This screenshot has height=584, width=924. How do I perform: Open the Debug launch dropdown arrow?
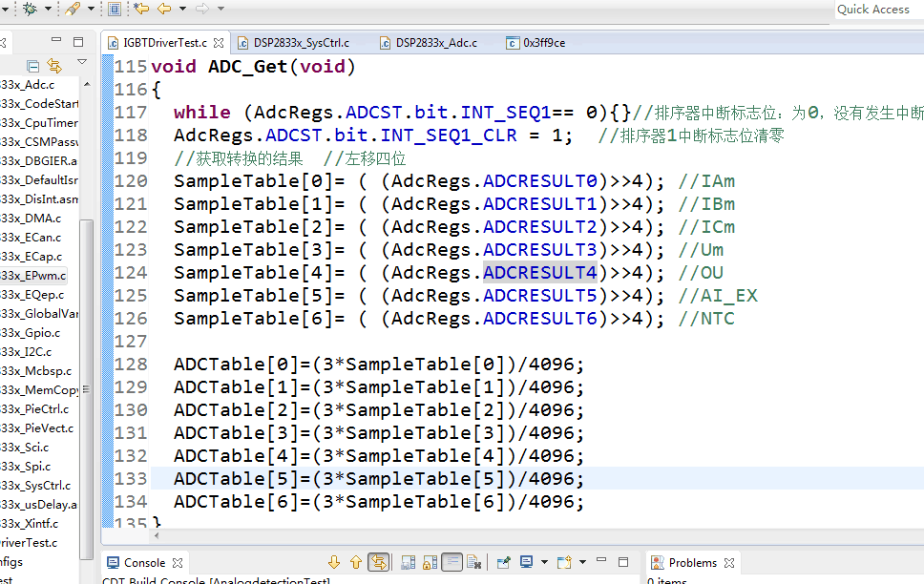pos(49,9)
